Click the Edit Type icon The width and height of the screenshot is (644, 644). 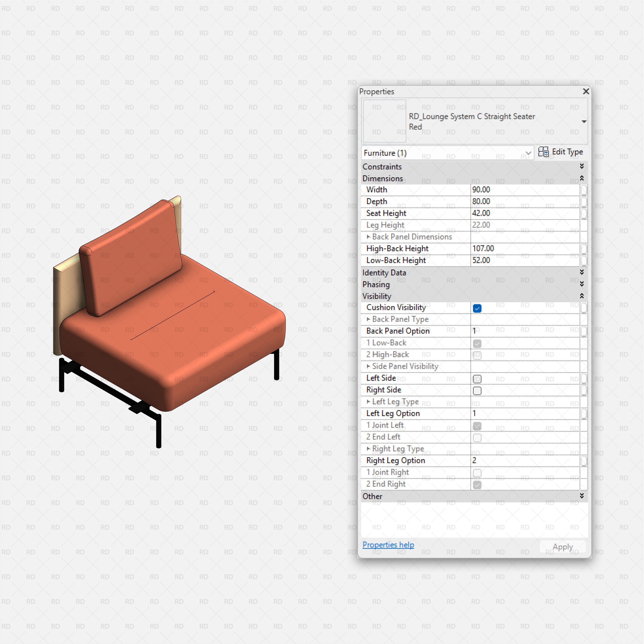coord(544,152)
